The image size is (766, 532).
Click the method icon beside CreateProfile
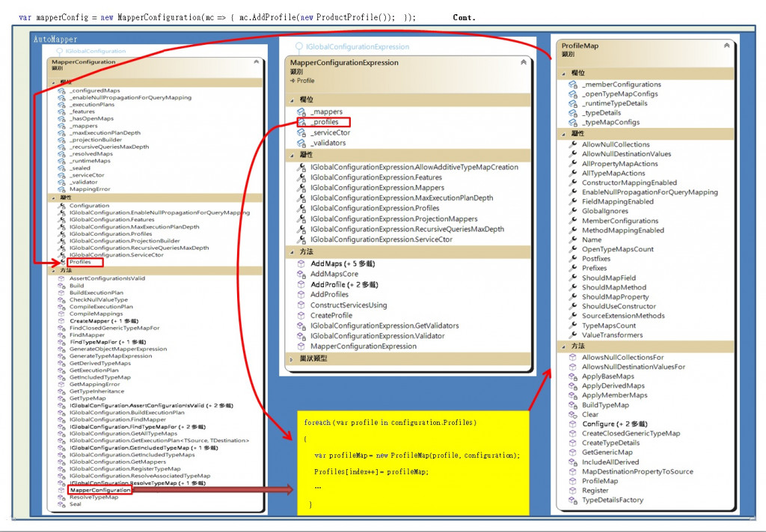(301, 316)
